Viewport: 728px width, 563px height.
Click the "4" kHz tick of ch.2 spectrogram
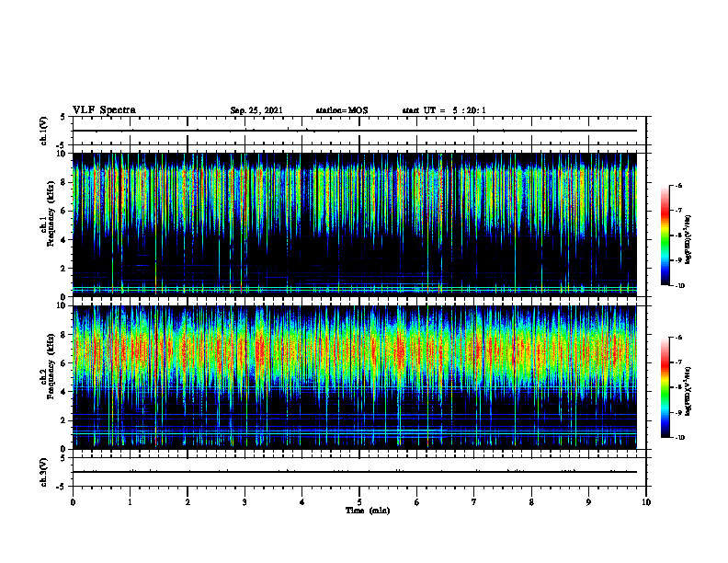click(63, 392)
